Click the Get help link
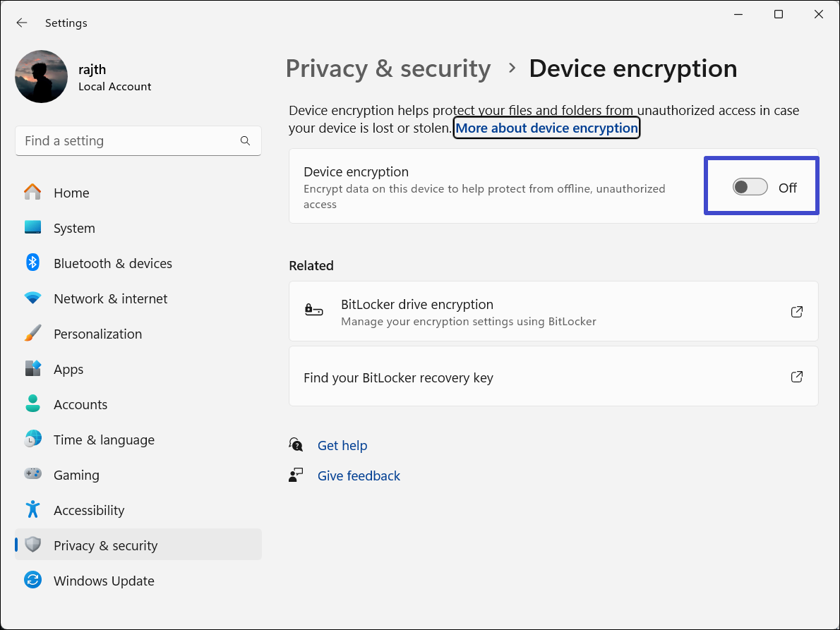This screenshot has height=630, width=840. pos(342,445)
